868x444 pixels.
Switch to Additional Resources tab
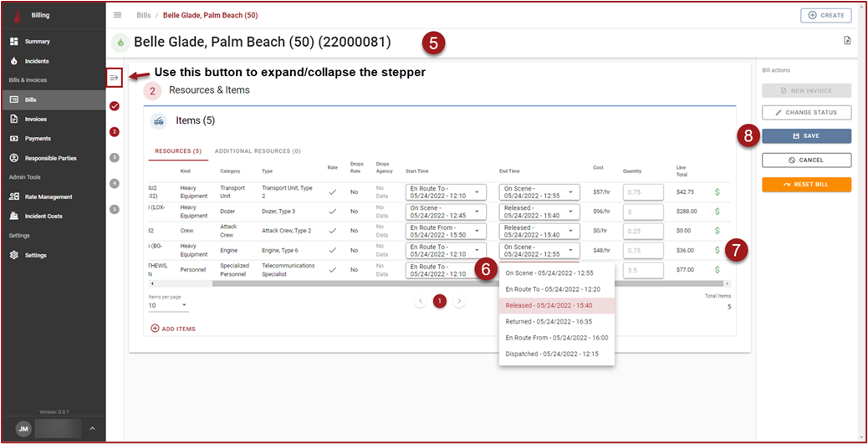258,151
